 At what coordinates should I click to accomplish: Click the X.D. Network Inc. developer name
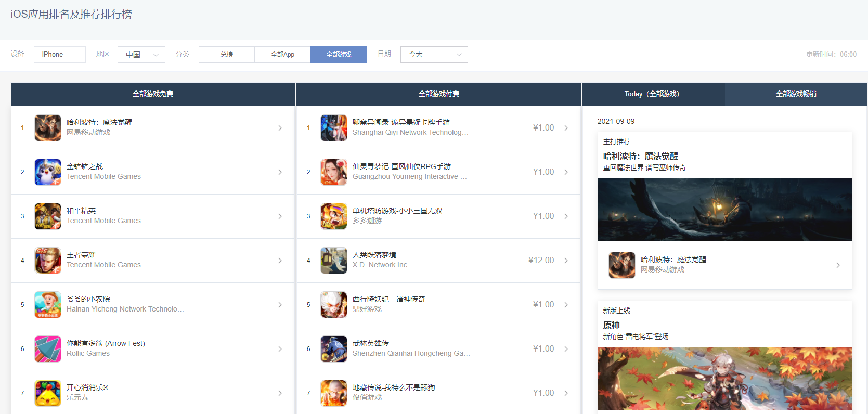point(381,265)
